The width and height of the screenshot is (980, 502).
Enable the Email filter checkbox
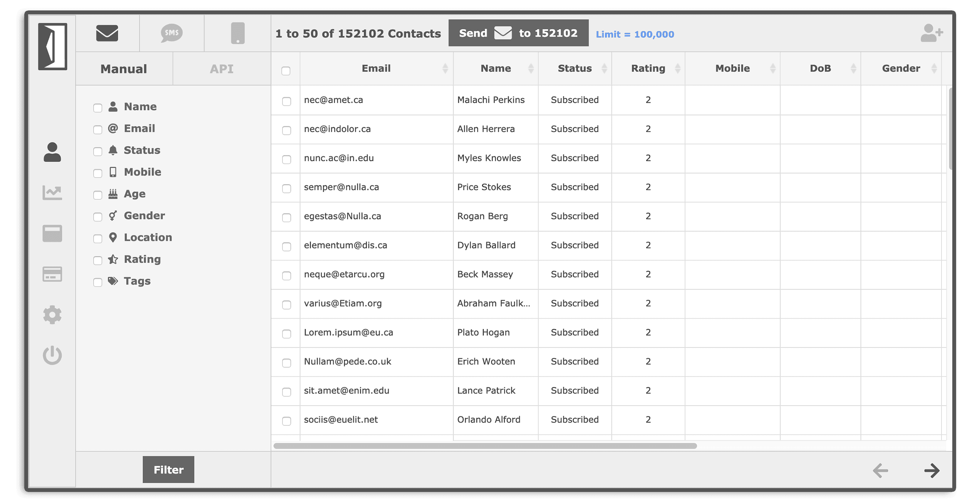[x=98, y=130]
